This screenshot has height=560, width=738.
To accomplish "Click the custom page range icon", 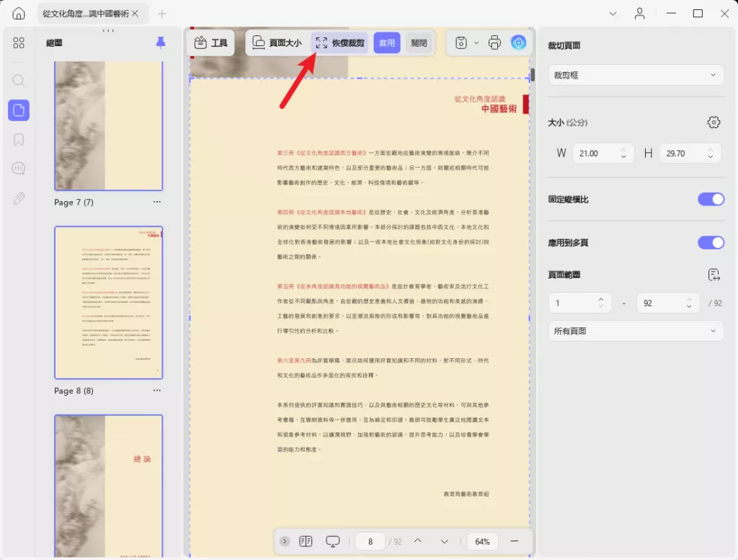I will pos(713,275).
